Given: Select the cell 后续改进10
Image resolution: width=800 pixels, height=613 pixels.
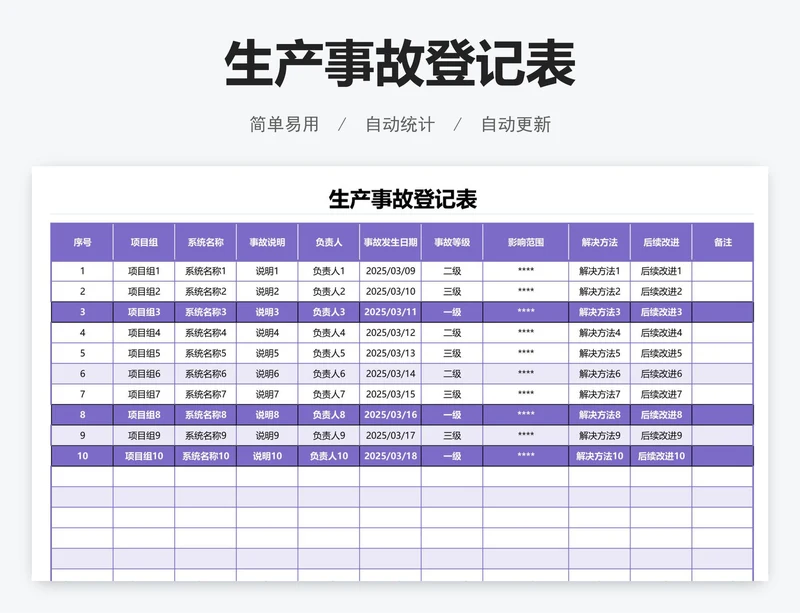Looking at the screenshot, I should coord(661,456).
